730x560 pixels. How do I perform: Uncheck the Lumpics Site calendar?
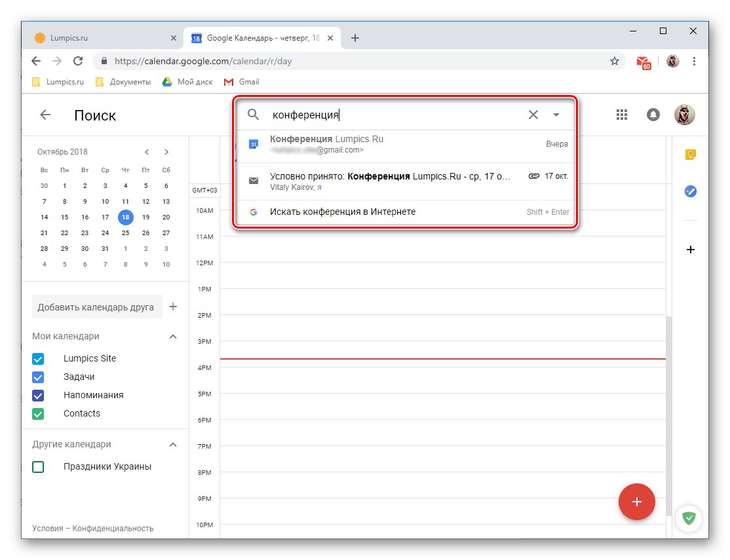click(37, 358)
